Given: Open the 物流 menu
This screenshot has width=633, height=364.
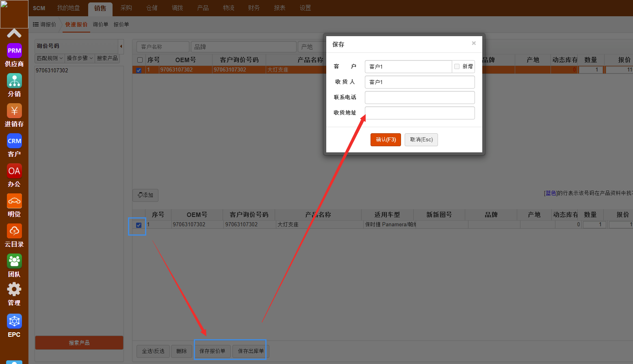Looking at the screenshot, I should point(229,8).
